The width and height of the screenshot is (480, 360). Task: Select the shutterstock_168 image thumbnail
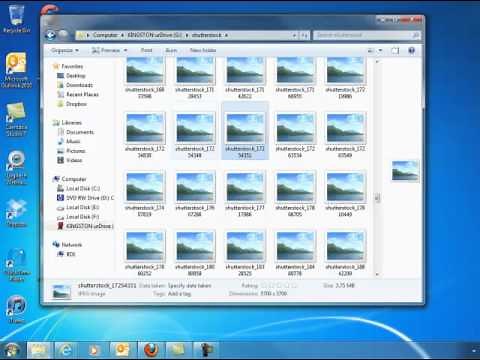[x=145, y=70]
